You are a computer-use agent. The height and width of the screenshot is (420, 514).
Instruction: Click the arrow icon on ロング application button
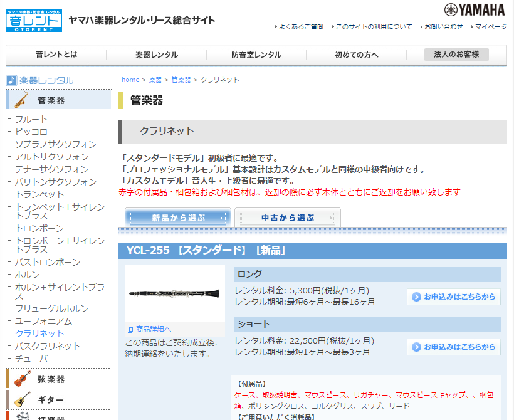point(416,297)
